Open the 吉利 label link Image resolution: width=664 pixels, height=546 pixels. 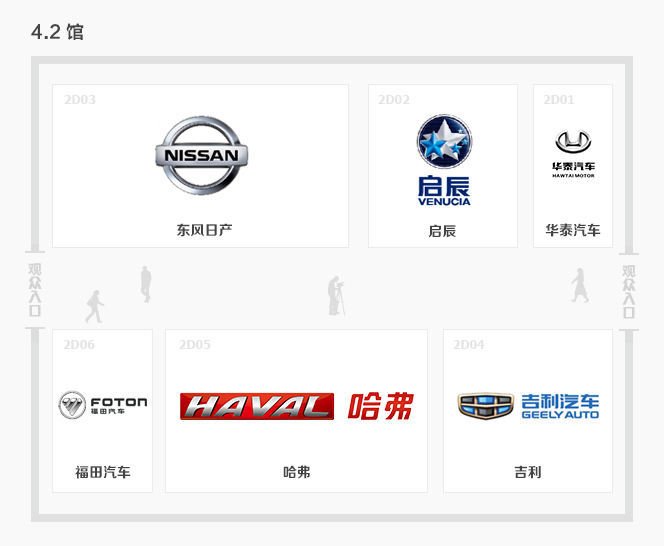coord(528,472)
